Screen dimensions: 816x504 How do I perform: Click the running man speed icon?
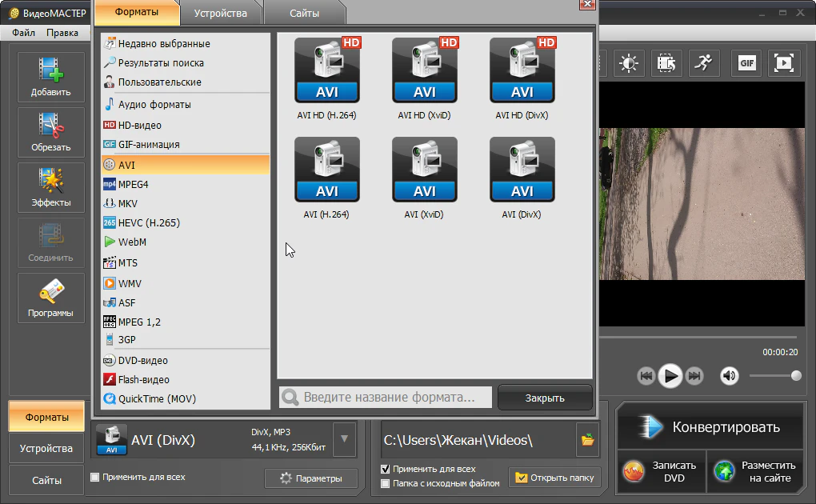point(703,63)
